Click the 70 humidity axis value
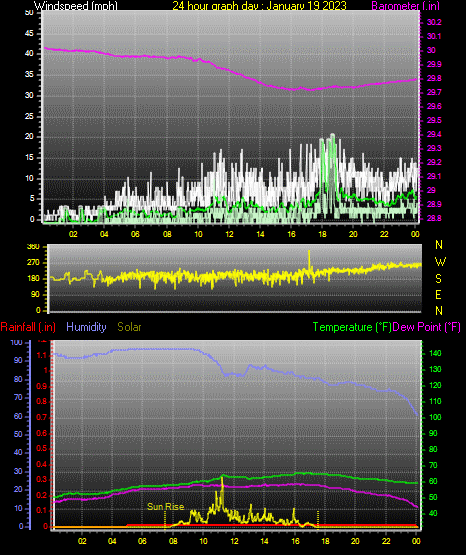The image size is (466, 555). point(18,397)
